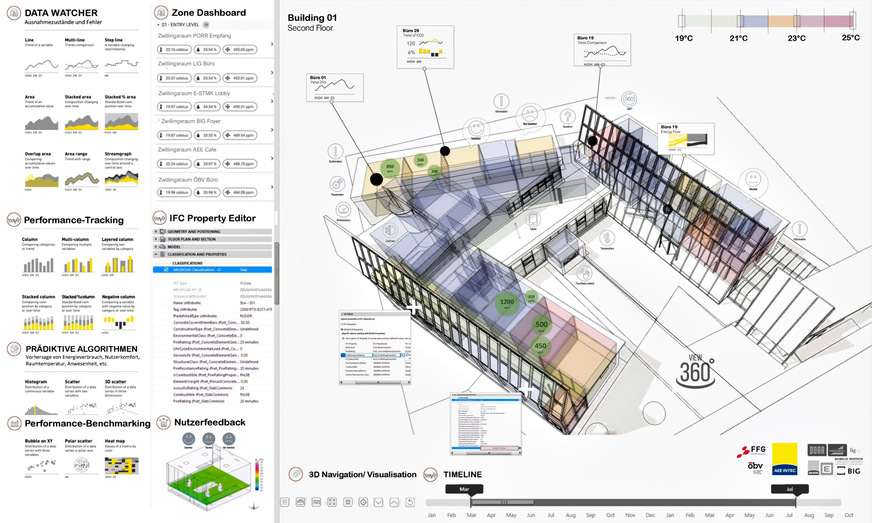The width and height of the screenshot is (872, 523).
Task: Expand the Floor Plan and Section group
Action: [x=156, y=239]
